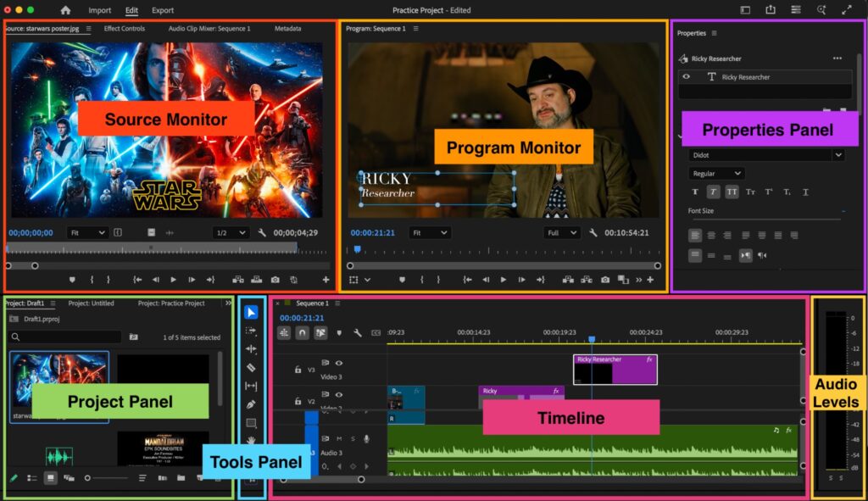The height and width of the screenshot is (501, 868).
Task: Open the Metadata tab
Action: [288, 28]
